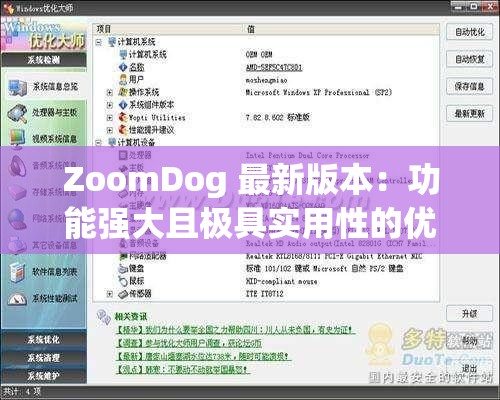Click the value 'Microsoft Windows XP Professional (SP2)'
This screenshot has width=500, height=400.
click(319, 92)
